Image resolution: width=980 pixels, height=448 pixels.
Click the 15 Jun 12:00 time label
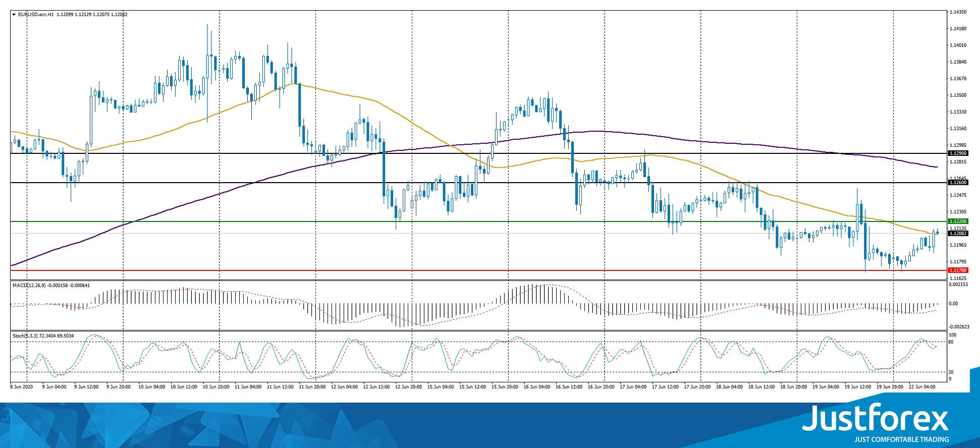472,387
